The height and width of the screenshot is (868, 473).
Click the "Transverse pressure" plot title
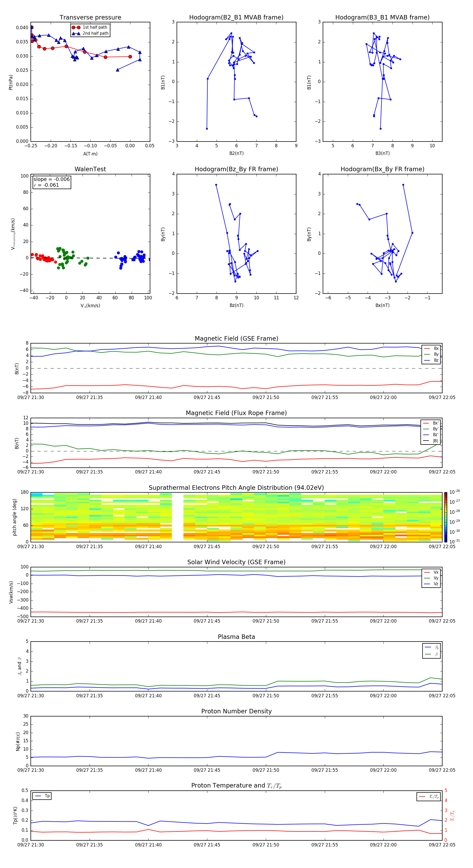pyautogui.click(x=90, y=18)
